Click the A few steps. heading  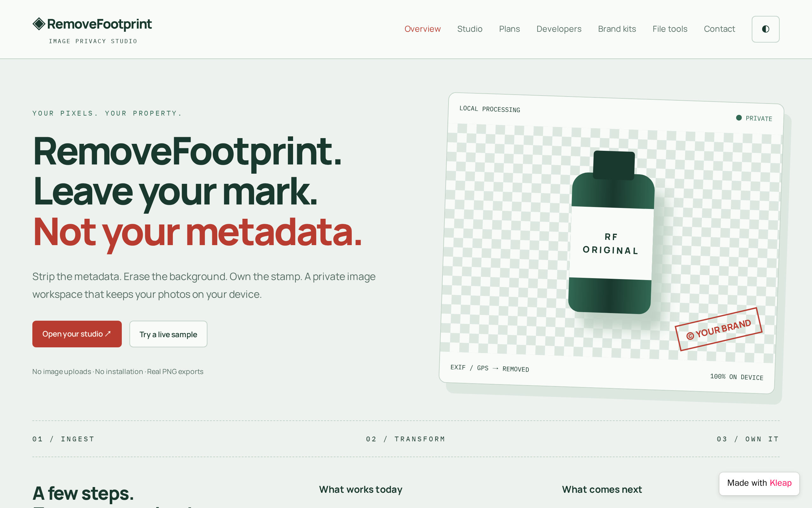coord(83,493)
